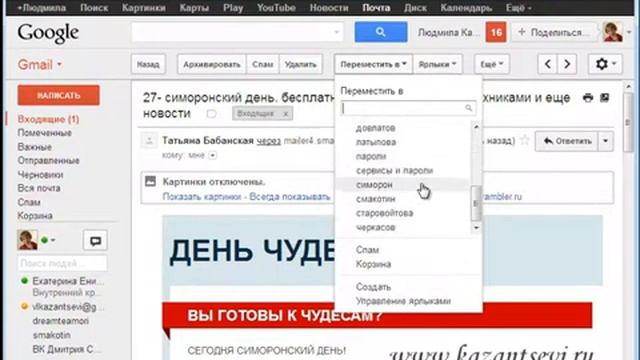Open chat with Екатерина Ени...
Screen dimensions: 640x360
68,281
